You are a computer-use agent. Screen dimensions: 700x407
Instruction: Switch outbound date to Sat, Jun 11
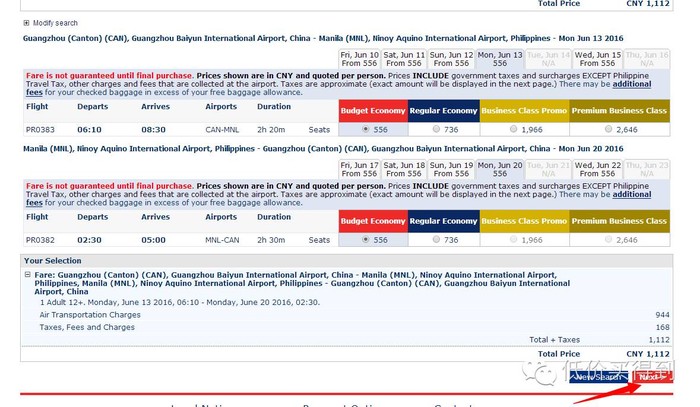point(404,59)
